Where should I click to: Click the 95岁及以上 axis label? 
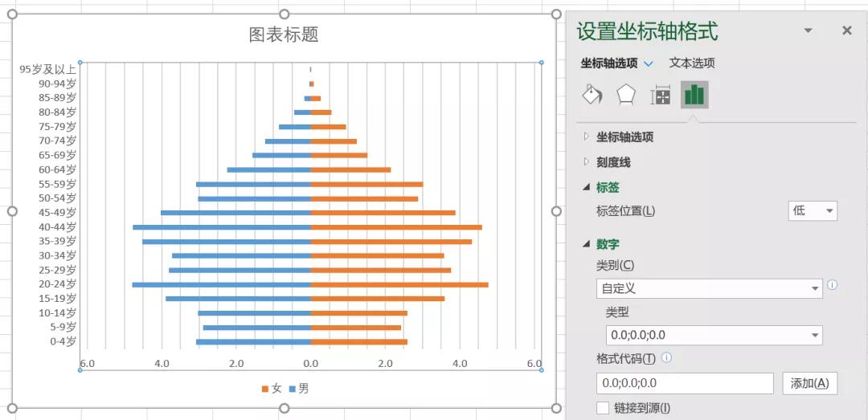pos(48,69)
